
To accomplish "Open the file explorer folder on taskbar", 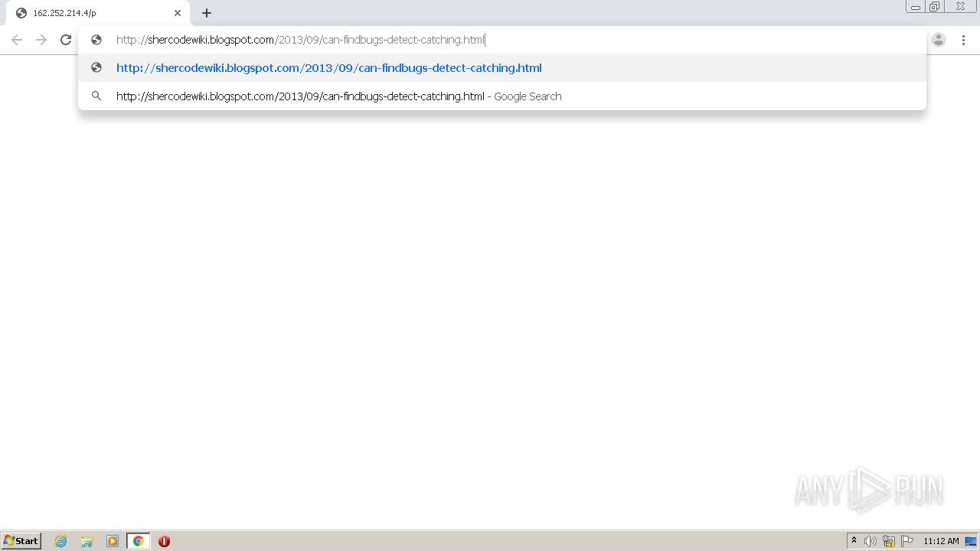I will [x=87, y=541].
